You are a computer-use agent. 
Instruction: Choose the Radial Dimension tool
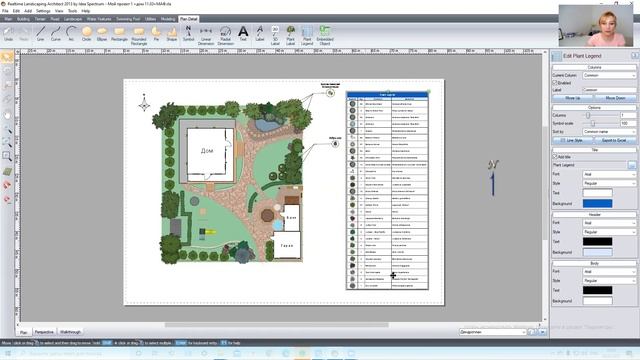[225, 36]
